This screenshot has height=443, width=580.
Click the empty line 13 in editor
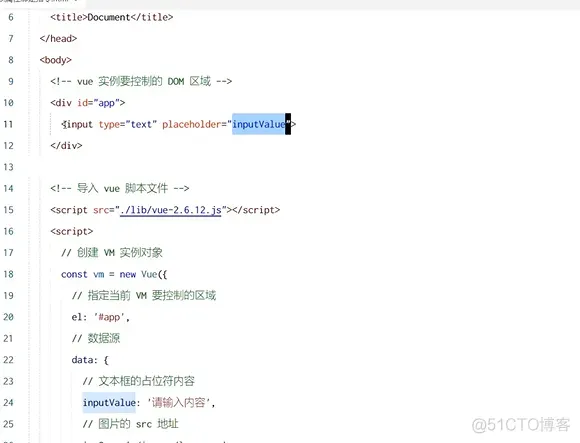coord(296,167)
